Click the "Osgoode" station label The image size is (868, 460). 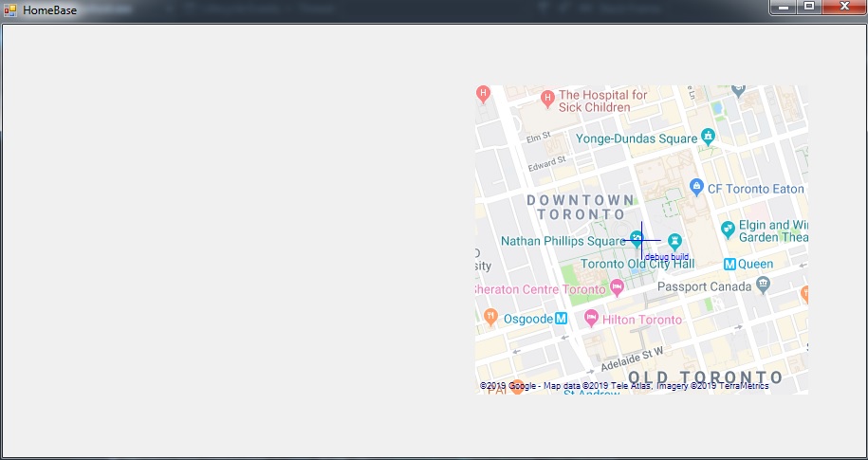[528, 319]
